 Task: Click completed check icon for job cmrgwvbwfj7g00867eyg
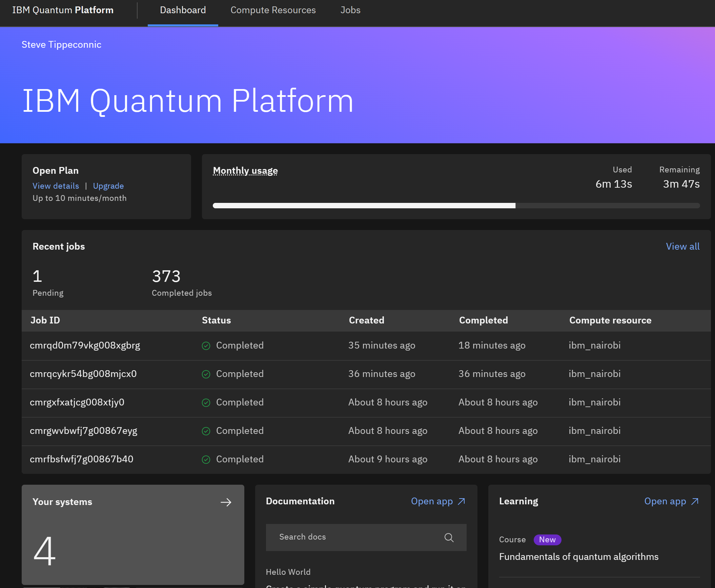pos(206,431)
